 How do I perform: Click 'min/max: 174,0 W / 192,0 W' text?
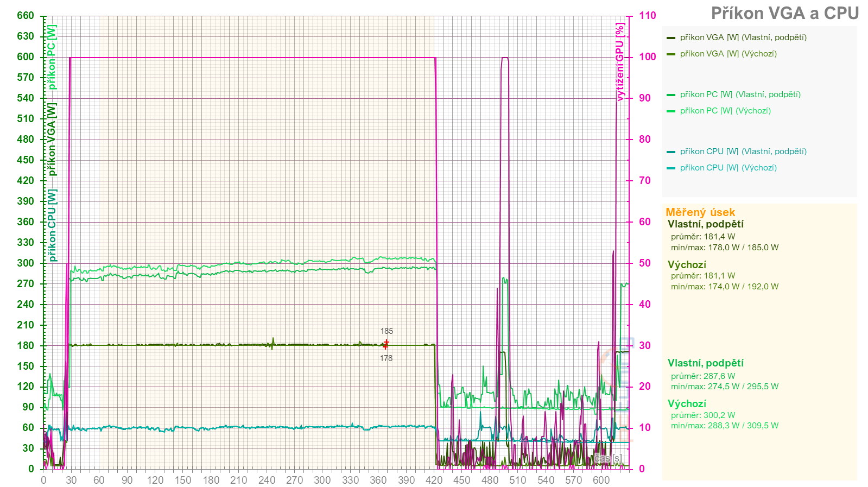click(x=725, y=287)
